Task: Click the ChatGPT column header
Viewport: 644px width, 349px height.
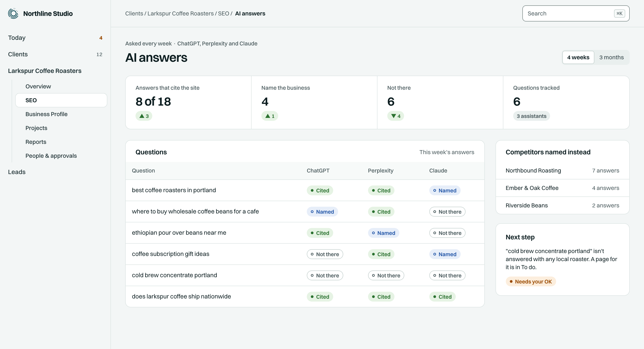Action: pyautogui.click(x=318, y=171)
